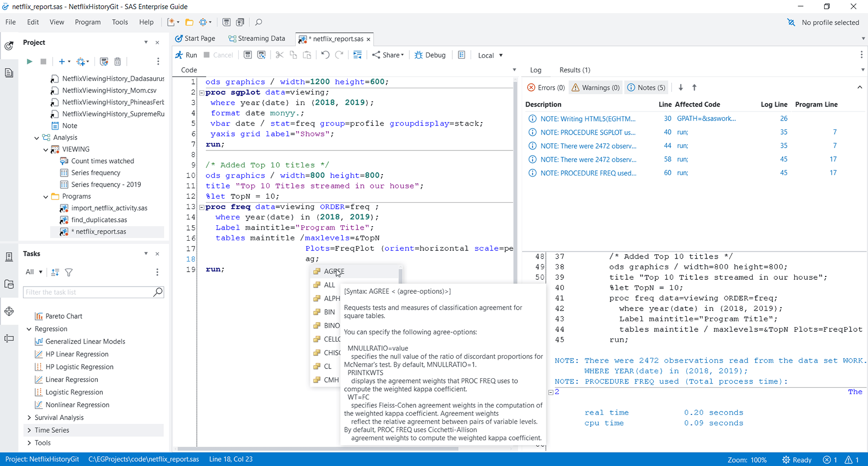Open the Project pane more options menu
Image resolution: width=868 pixels, height=466 pixels.
(158, 61)
